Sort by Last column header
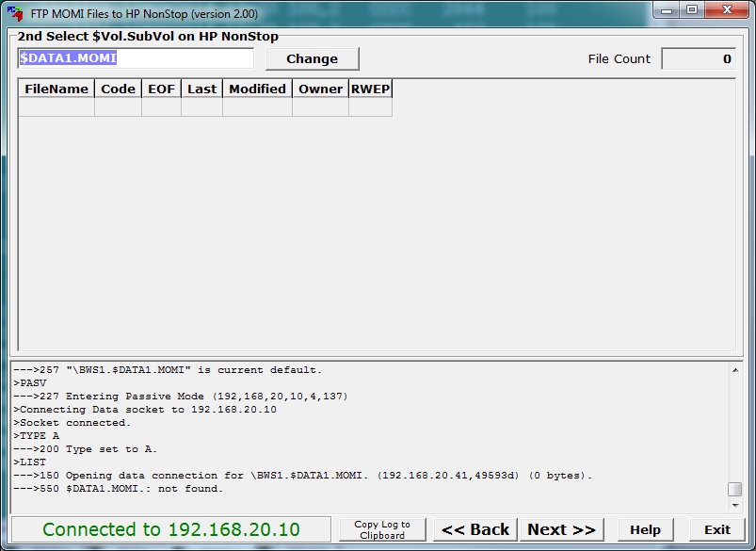 point(201,89)
